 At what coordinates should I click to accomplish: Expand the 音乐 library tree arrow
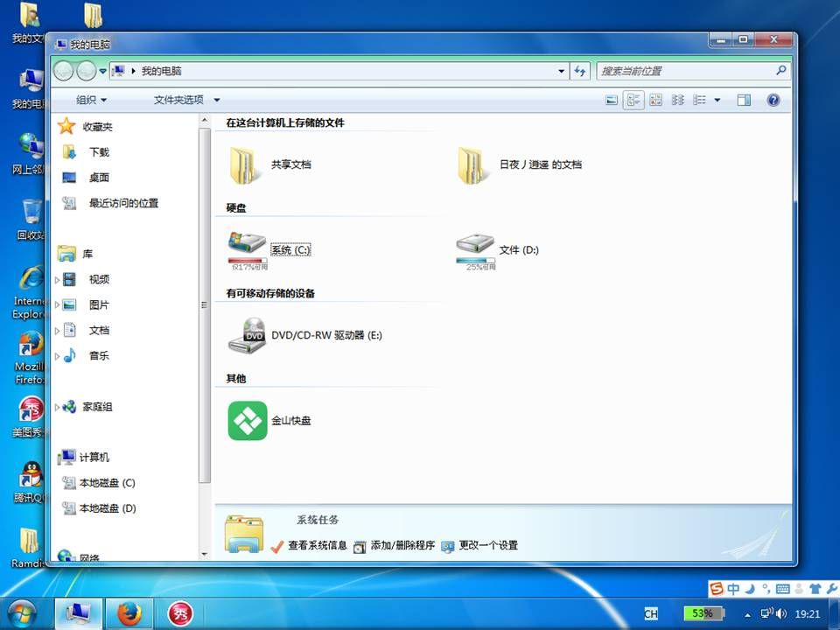pos(58,356)
